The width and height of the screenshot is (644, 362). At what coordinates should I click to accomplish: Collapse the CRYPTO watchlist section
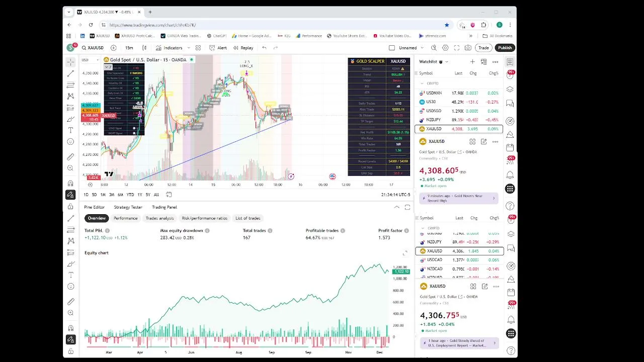coord(422,83)
